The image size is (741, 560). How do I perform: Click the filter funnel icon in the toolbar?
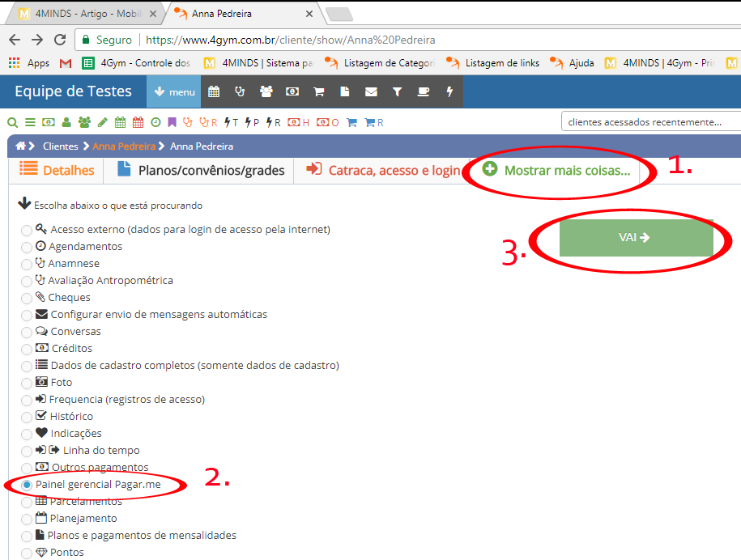pyautogui.click(x=397, y=92)
